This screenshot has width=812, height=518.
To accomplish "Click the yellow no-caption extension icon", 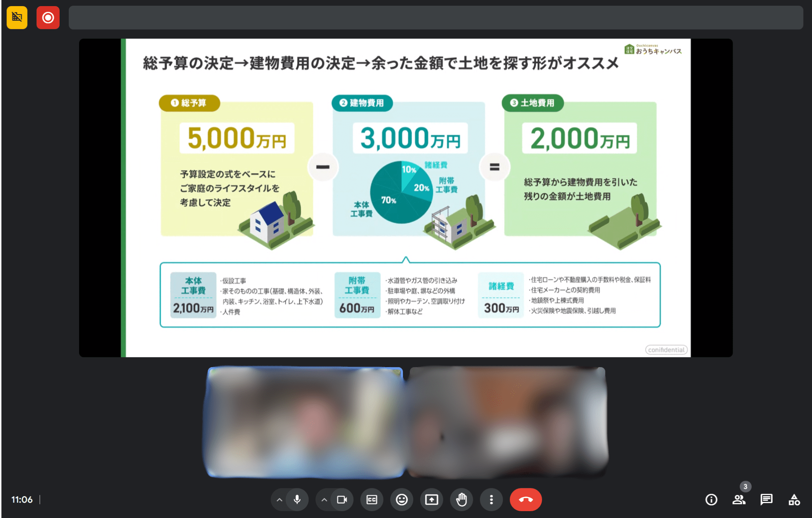I will (17, 18).
